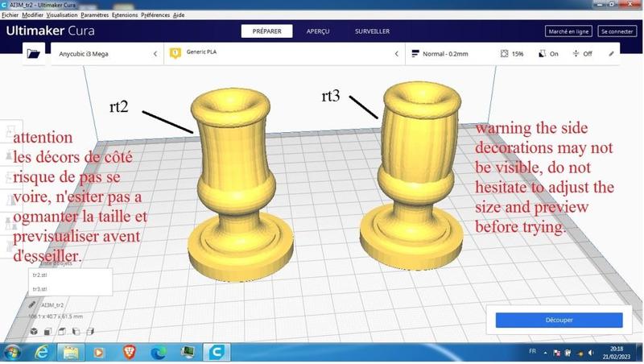Open the Extensions menu
644x364 pixels.
pyautogui.click(x=125, y=14)
